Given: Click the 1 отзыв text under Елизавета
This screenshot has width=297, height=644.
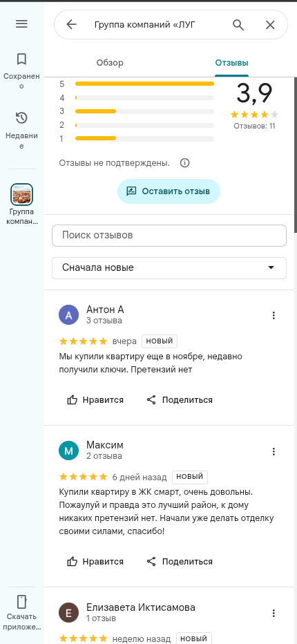Looking at the screenshot, I should tap(101, 618).
